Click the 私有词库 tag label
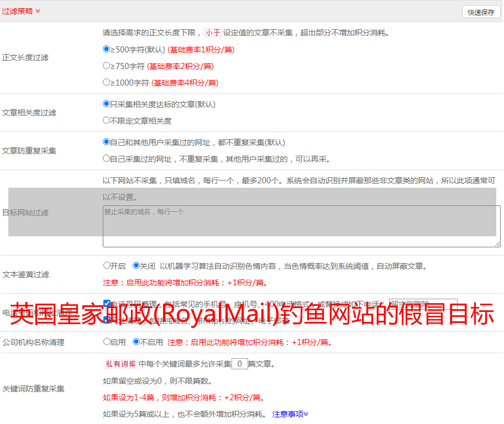 click(x=121, y=364)
